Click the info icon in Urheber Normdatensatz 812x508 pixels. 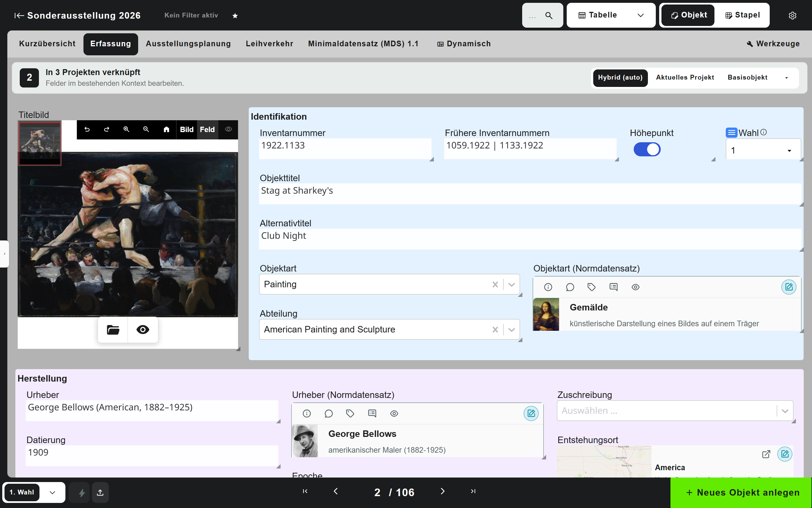[307, 413]
